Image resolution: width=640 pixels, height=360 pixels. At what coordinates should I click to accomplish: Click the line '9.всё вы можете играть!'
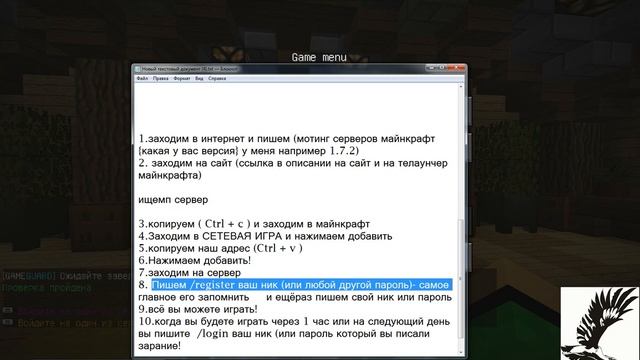pyautogui.click(x=198, y=309)
